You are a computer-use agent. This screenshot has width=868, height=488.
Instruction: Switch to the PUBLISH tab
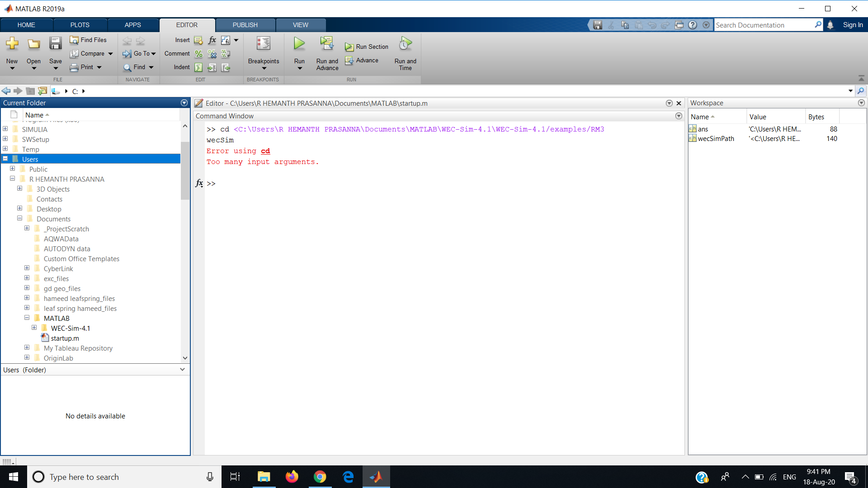point(245,25)
